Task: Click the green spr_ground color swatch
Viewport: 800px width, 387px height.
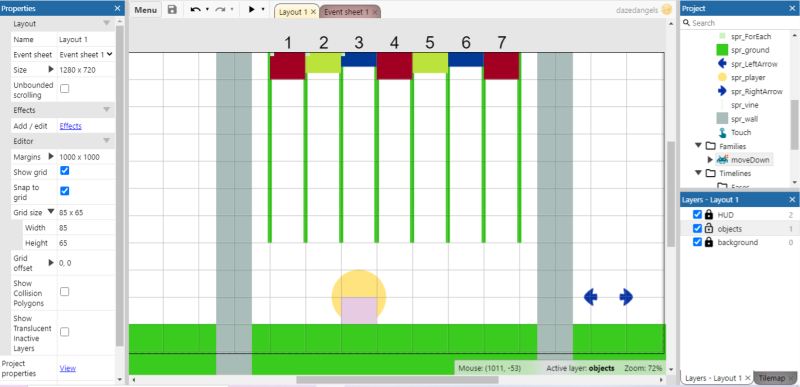Action: [x=722, y=50]
